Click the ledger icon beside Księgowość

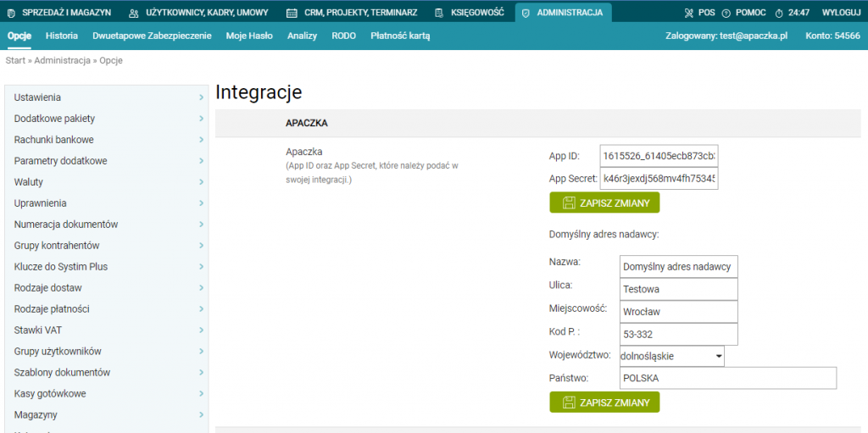(x=438, y=13)
